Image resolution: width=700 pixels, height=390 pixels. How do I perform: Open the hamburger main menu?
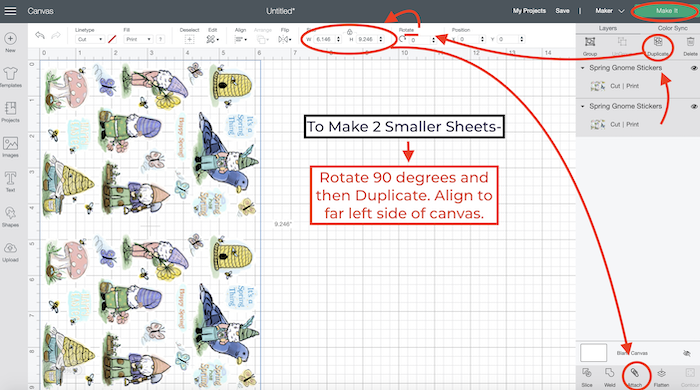pos(10,11)
